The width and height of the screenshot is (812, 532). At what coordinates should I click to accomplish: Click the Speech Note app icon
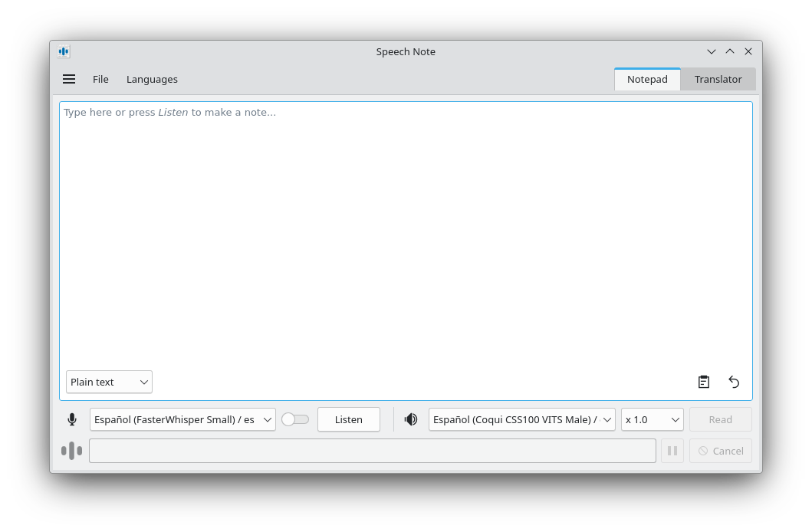tap(64, 51)
